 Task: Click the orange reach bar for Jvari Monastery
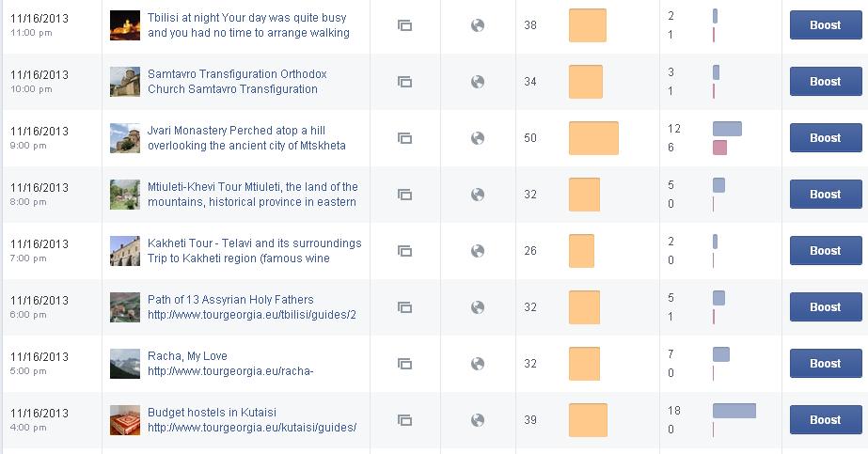pyautogui.click(x=593, y=138)
